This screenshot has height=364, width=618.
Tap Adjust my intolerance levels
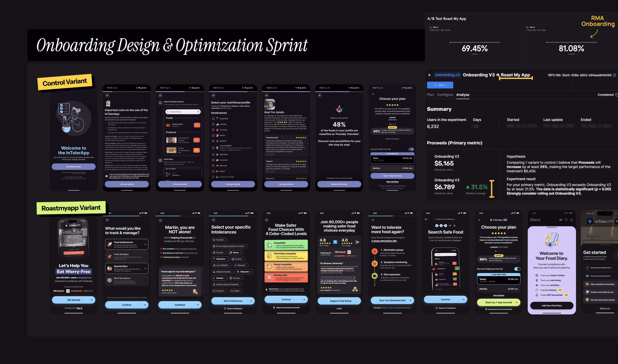pos(286,308)
